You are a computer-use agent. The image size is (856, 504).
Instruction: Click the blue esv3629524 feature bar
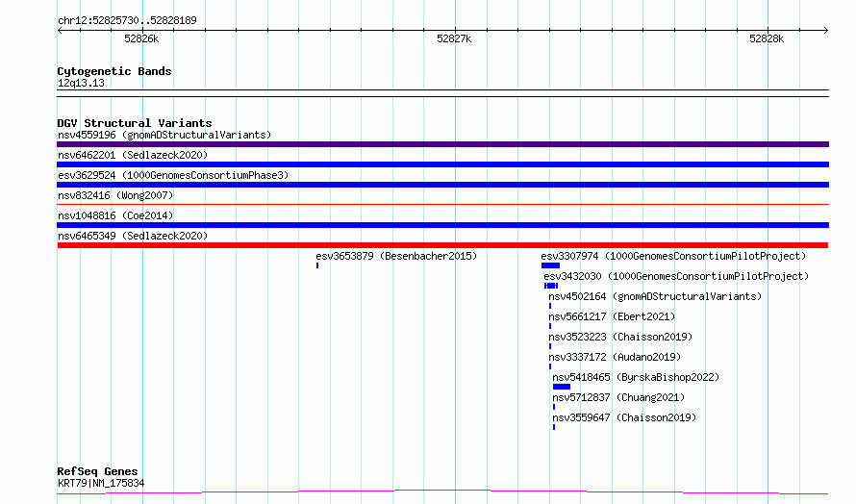pyautogui.click(x=442, y=185)
